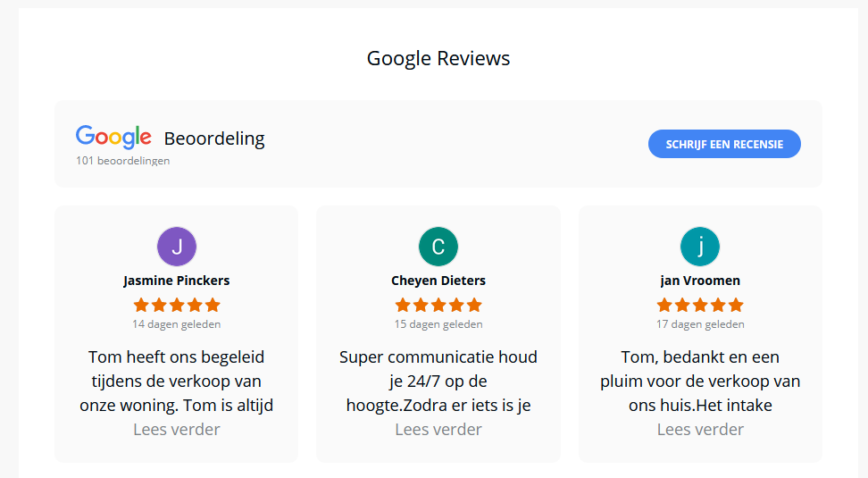Open jan Vroomen's reviewer name
The image size is (868, 478).
700,281
